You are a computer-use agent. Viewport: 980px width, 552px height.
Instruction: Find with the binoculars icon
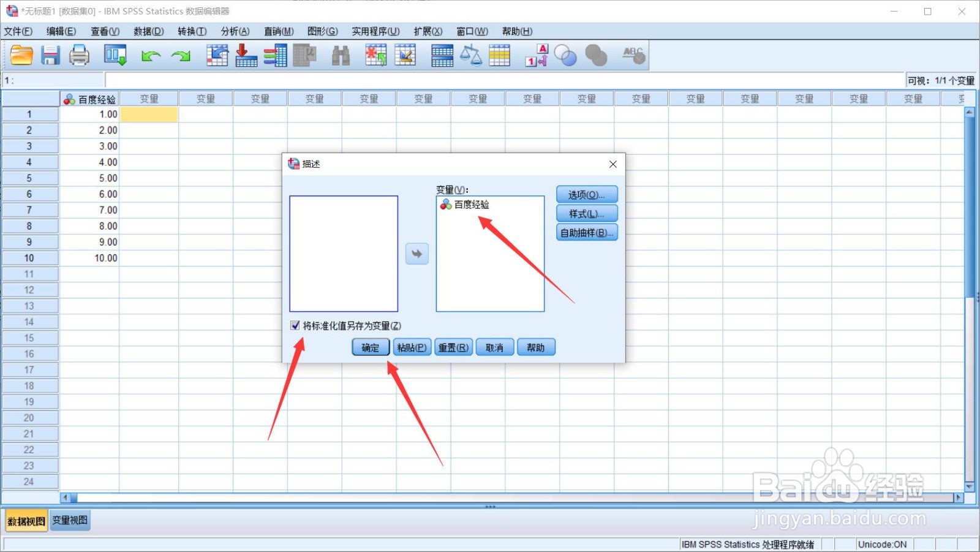[341, 55]
